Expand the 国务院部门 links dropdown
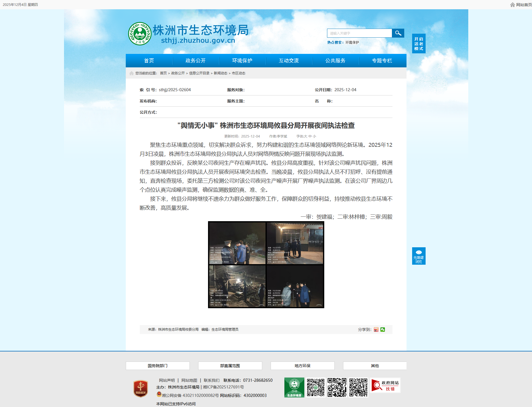 [157, 366]
